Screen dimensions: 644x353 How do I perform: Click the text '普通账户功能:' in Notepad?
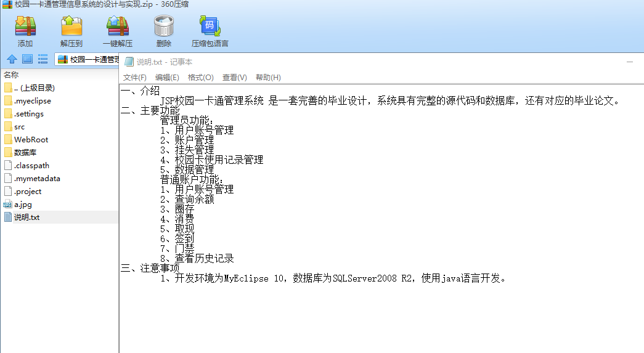tap(192, 179)
